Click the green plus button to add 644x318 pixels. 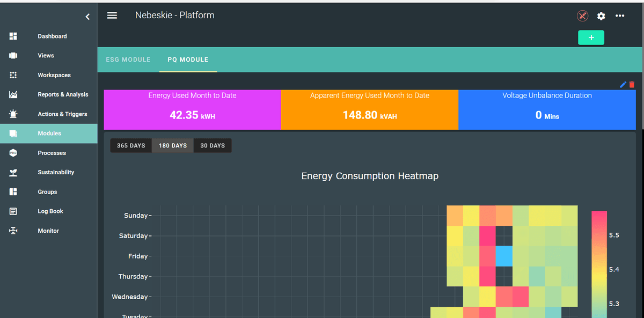pyautogui.click(x=591, y=38)
